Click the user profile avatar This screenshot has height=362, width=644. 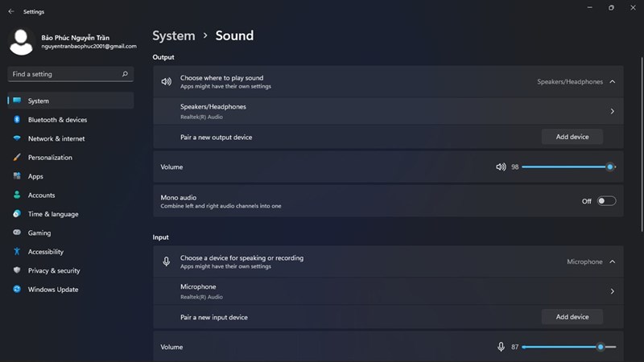point(21,43)
